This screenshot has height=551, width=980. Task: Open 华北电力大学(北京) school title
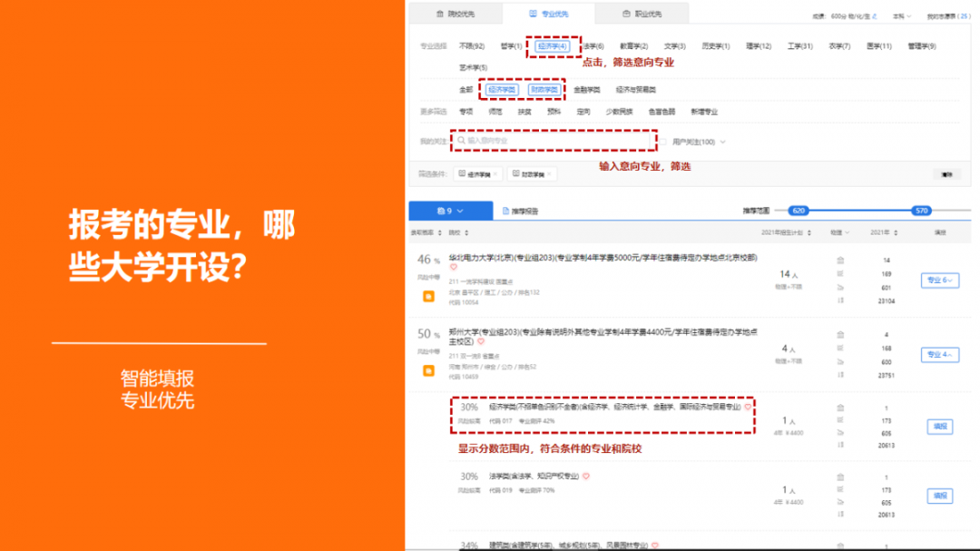(x=603, y=258)
